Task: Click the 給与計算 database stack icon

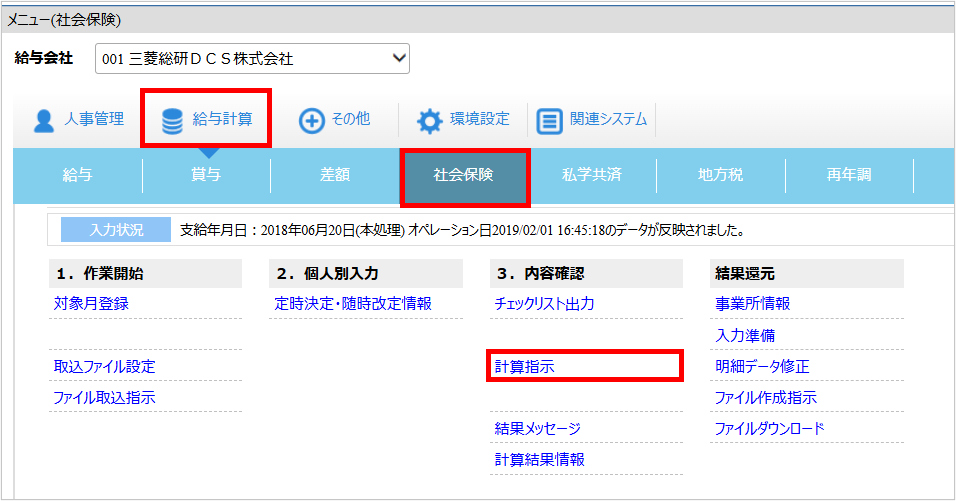Action: click(172, 121)
